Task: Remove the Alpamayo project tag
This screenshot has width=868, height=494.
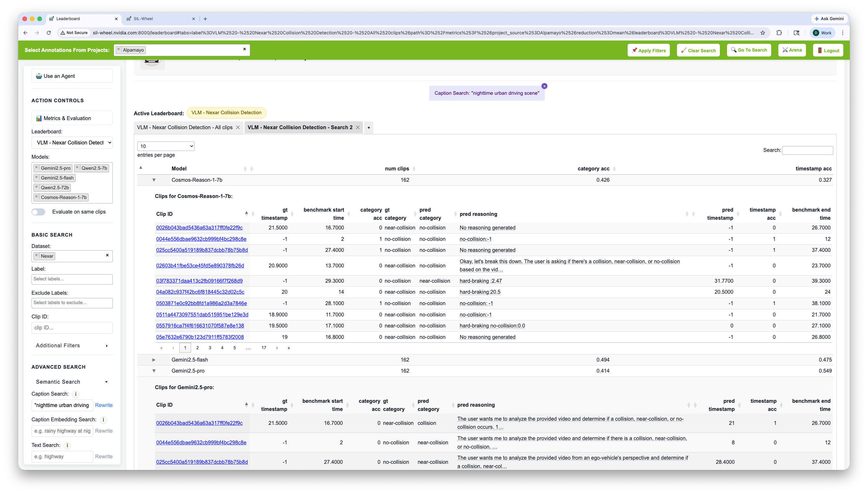Action: tap(119, 50)
